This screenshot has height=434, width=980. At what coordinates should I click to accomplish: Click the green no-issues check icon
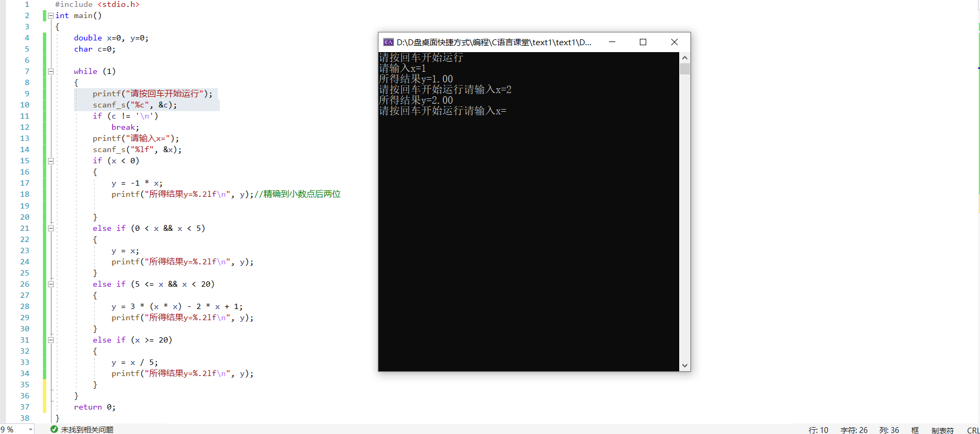[x=54, y=429]
